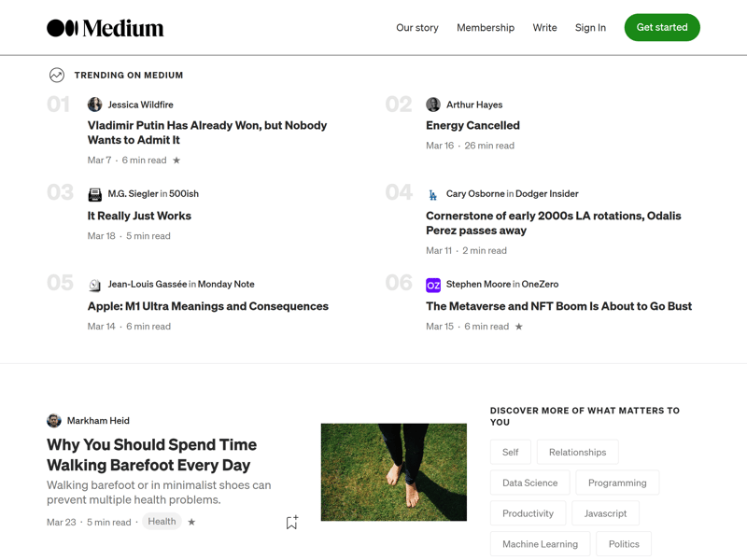Open the 500ish publication icon
This screenshot has height=560, width=747.
tap(95, 194)
